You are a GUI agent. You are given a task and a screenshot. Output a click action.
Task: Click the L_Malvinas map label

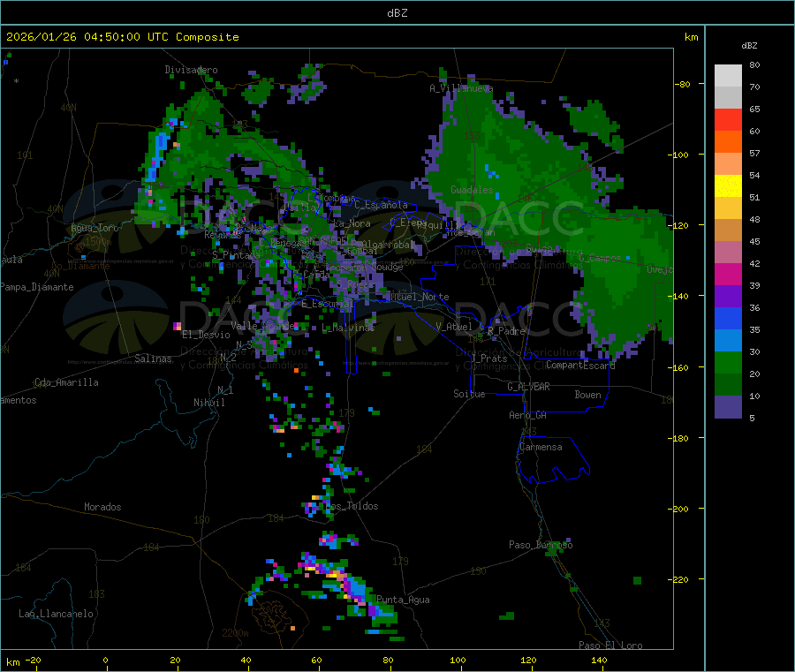[x=348, y=328]
